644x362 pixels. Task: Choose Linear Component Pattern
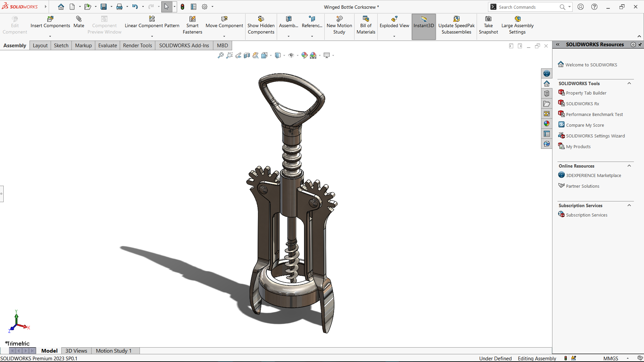tap(152, 22)
